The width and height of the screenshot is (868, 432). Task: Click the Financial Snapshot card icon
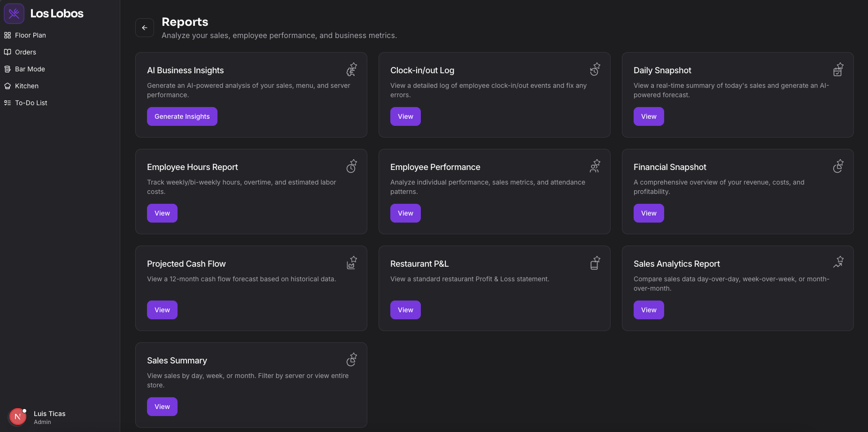tap(838, 166)
